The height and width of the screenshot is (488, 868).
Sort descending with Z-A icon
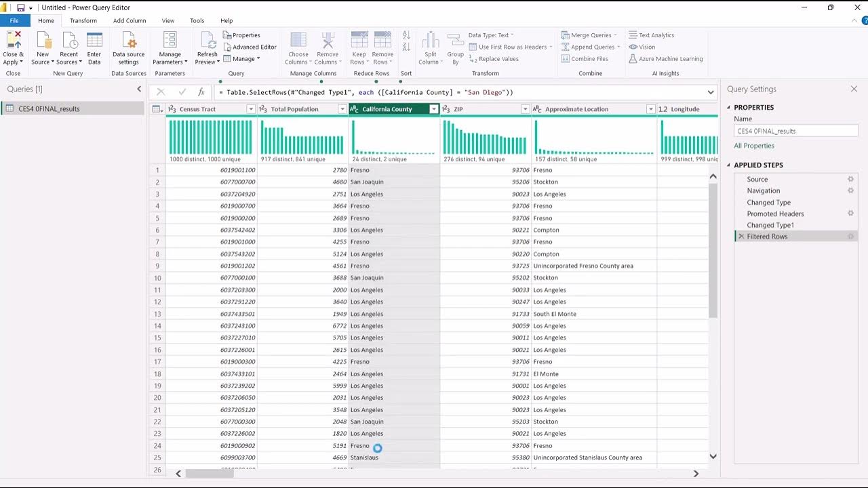click(x=406, y=47)
